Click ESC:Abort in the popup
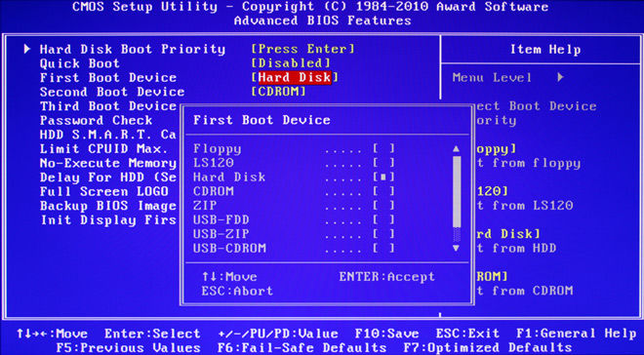 [x=237, y=291]
